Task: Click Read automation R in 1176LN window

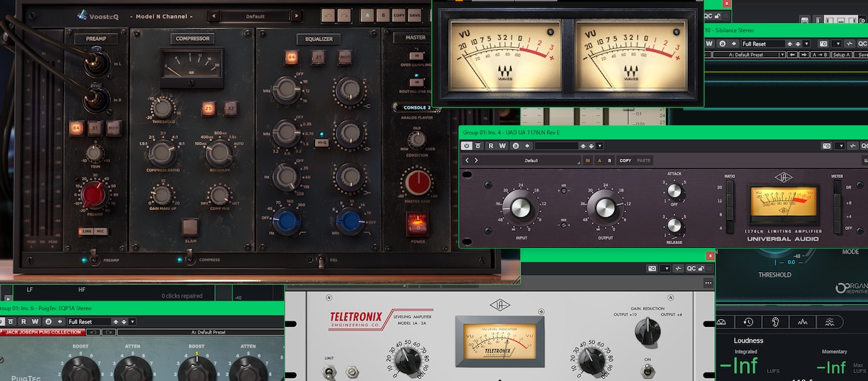Action: (x=491, y=145)
